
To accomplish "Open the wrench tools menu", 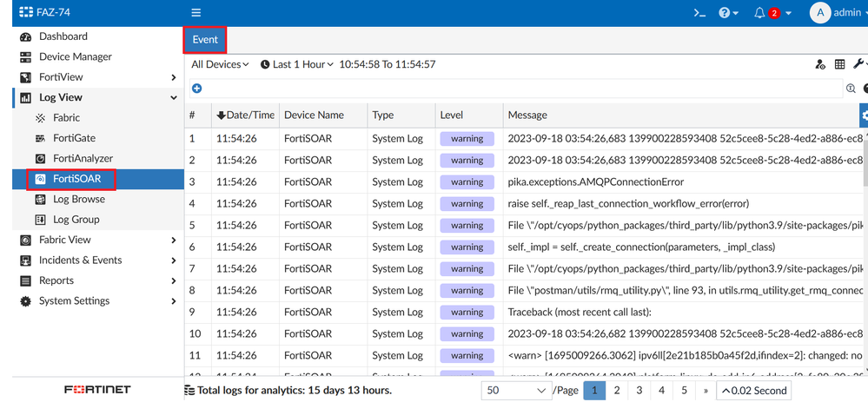I will [x=859, y=65].
